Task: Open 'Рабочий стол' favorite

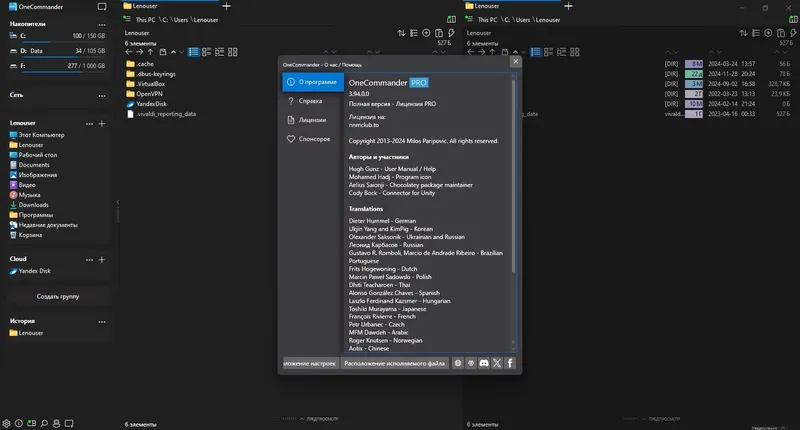Action: tap(33, 155)
